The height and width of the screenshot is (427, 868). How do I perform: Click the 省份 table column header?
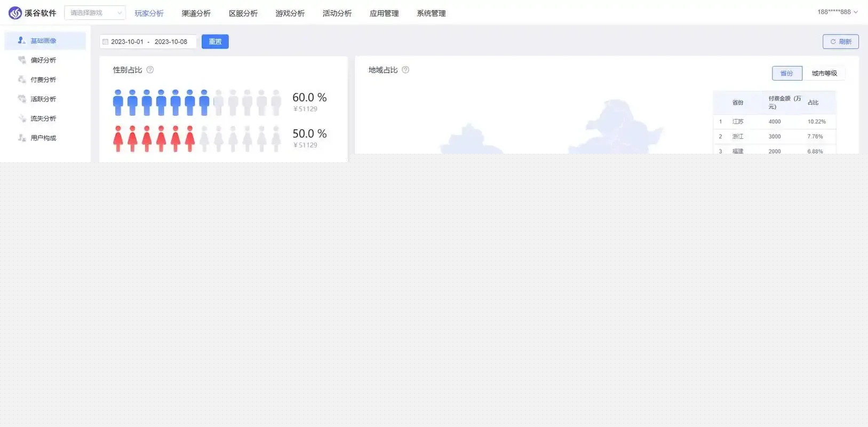(738, 102)
